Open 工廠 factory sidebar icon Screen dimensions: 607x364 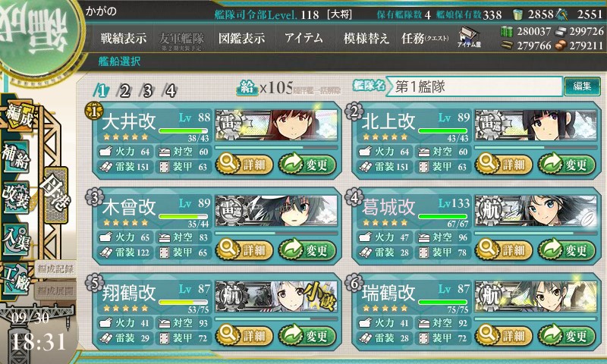pos(16,279)
